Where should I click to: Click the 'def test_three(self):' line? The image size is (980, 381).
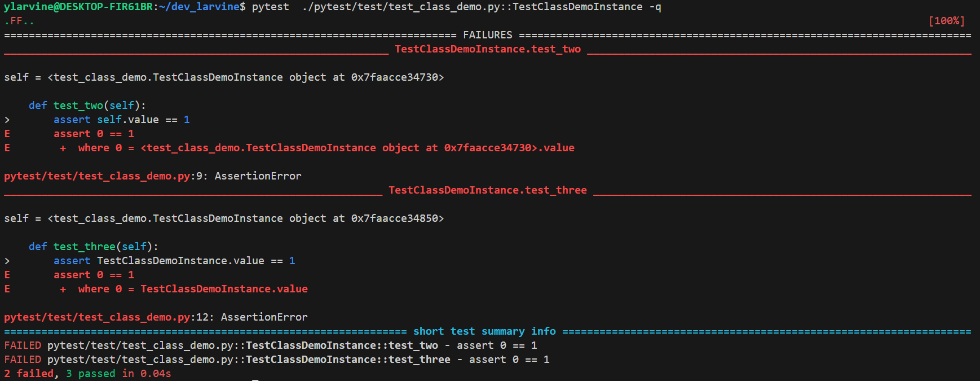pos(93,247)
